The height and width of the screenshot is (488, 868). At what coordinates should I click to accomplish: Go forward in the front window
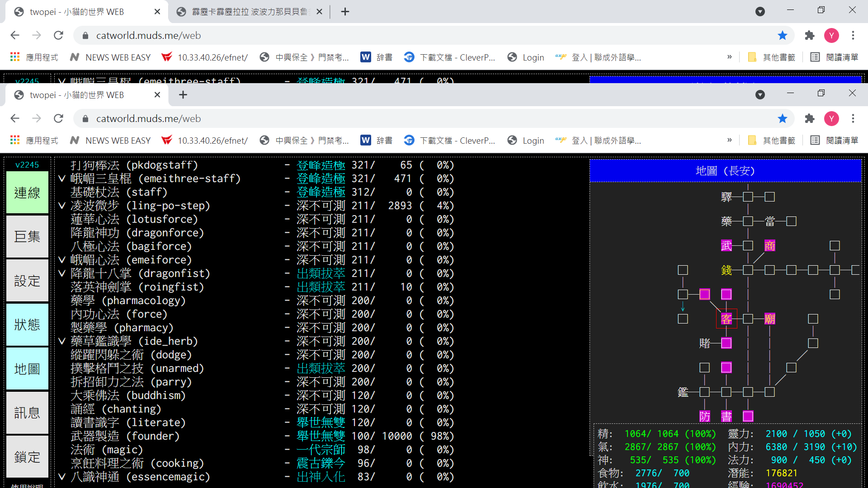37,118
